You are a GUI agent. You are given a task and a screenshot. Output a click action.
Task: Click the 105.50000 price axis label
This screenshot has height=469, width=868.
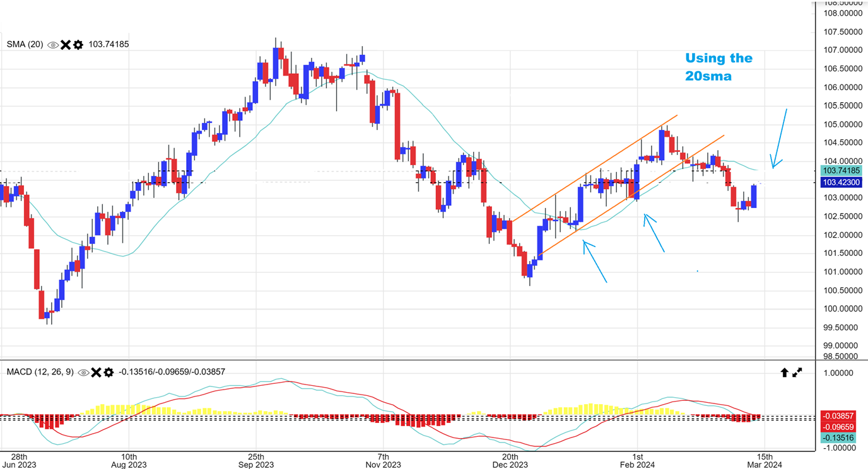844,105
